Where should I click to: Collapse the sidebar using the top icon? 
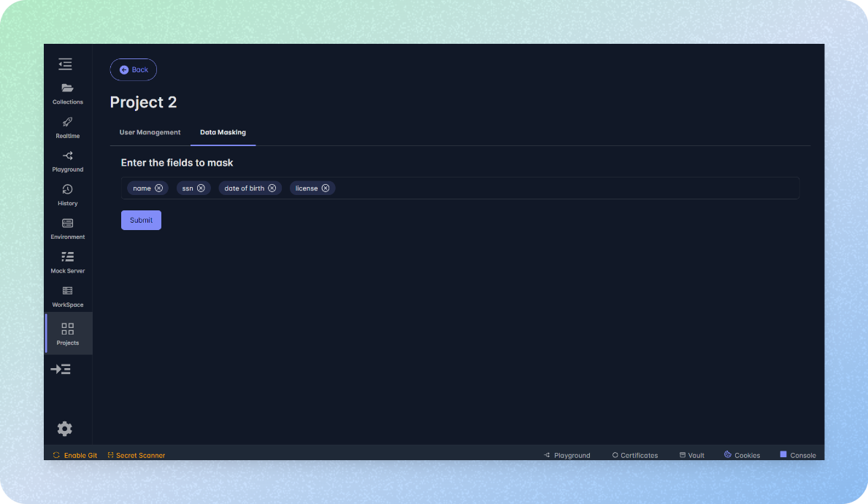[x=65, y=64]
